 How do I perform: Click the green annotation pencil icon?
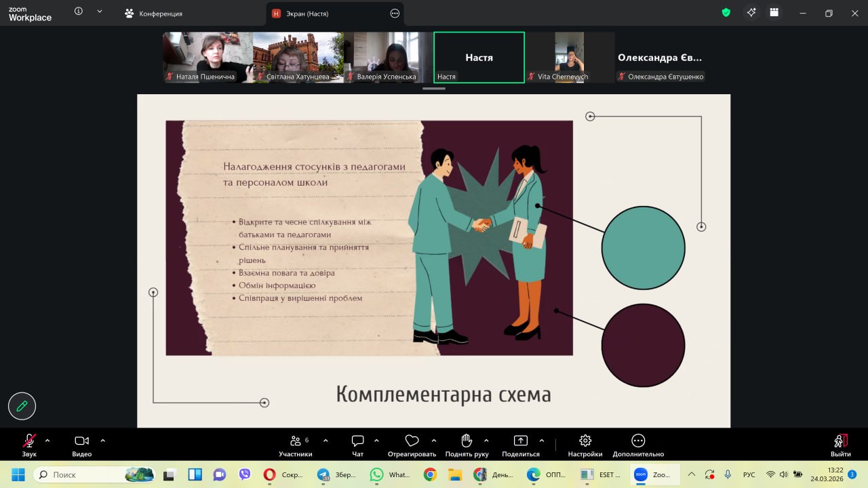[22, 406]
